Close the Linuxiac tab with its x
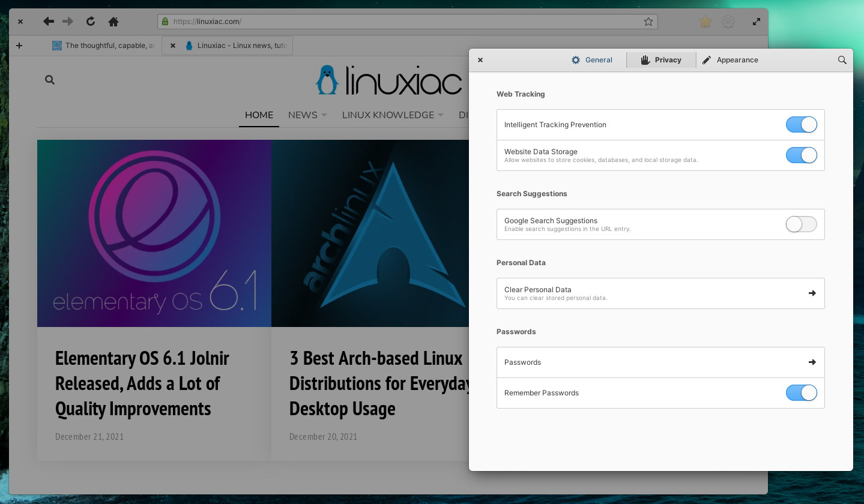This screenshot has width=864, height=504. [x=173, y=46]
